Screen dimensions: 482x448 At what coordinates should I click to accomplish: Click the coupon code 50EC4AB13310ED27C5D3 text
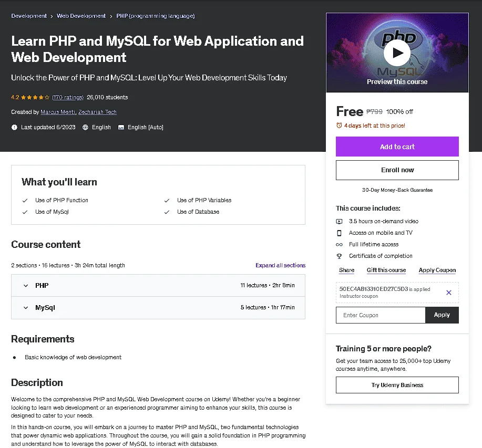(x=374, y=289)
